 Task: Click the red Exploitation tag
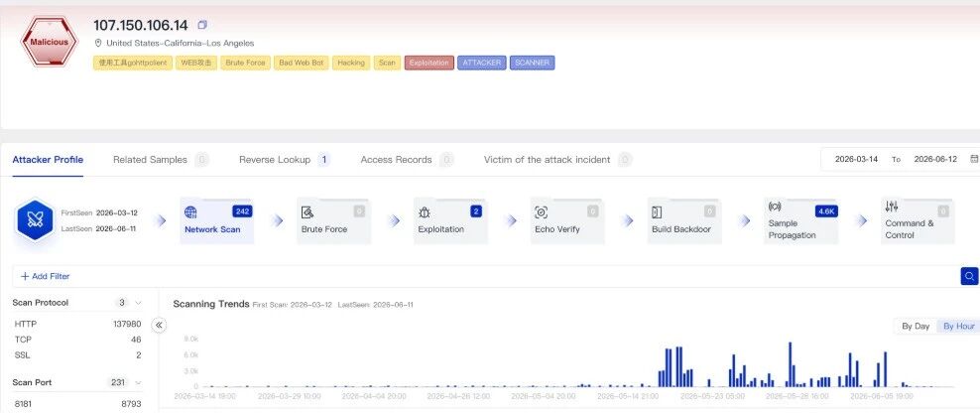pyautogui.click(x=429, y=63)
